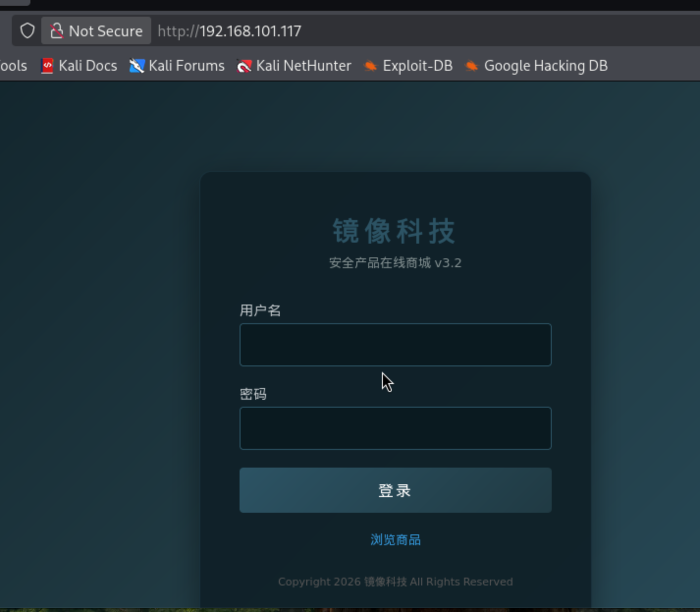Click the v3.2 version number
The image size is (700, 612).
click(x=448, y=263)
